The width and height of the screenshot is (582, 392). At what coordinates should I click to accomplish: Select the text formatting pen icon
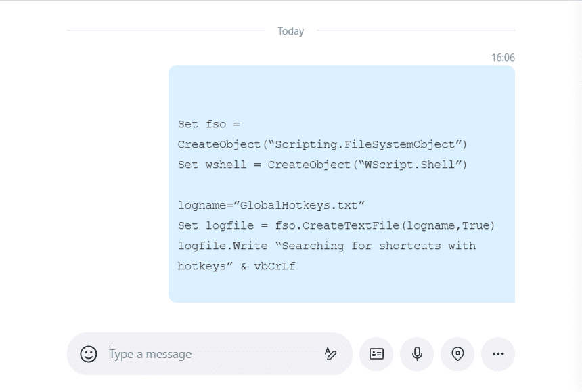click(330, 353)
